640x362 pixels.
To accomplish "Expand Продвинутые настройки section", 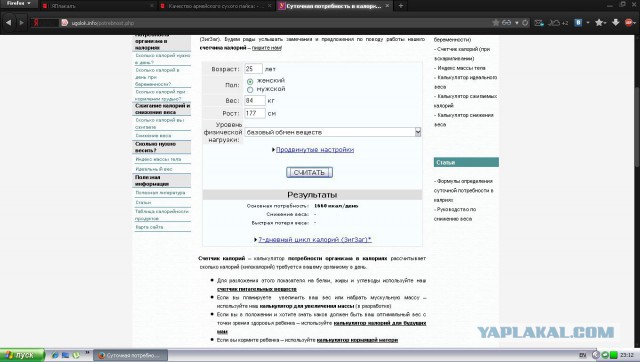I will pyautogui.click(x=315, y=150).
